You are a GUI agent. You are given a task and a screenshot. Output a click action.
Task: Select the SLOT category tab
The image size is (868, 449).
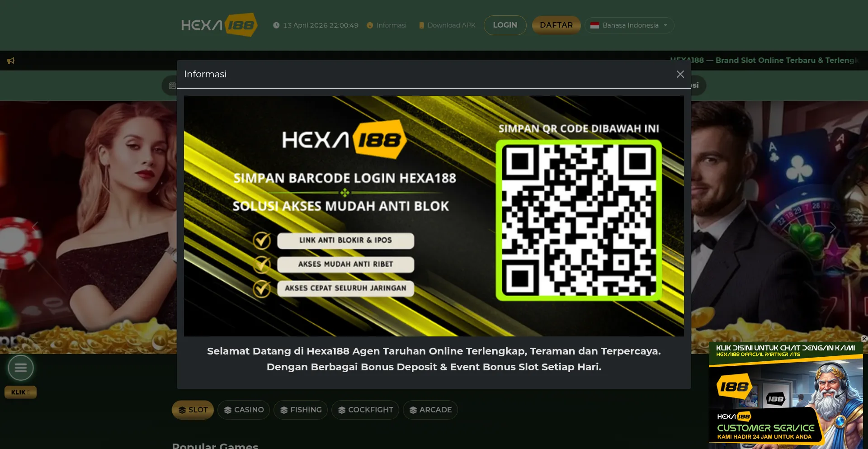coord(193,410)
